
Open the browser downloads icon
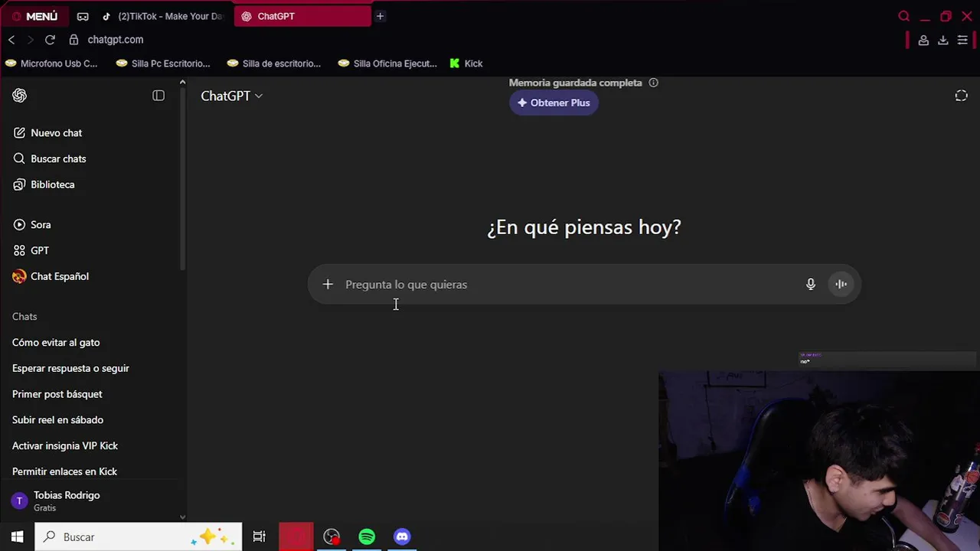(943, 40)
